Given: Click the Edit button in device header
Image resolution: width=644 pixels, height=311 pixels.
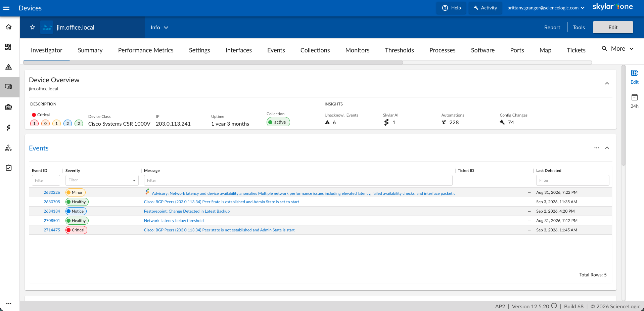Looking at the screenshot, I should (x=613, y=27).
